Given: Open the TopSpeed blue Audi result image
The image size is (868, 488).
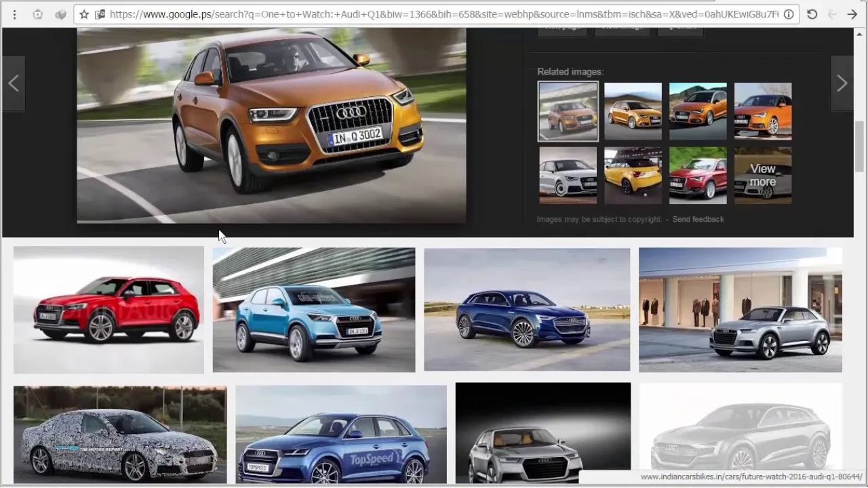Looking at the screenshot, I should pos(341,434).
